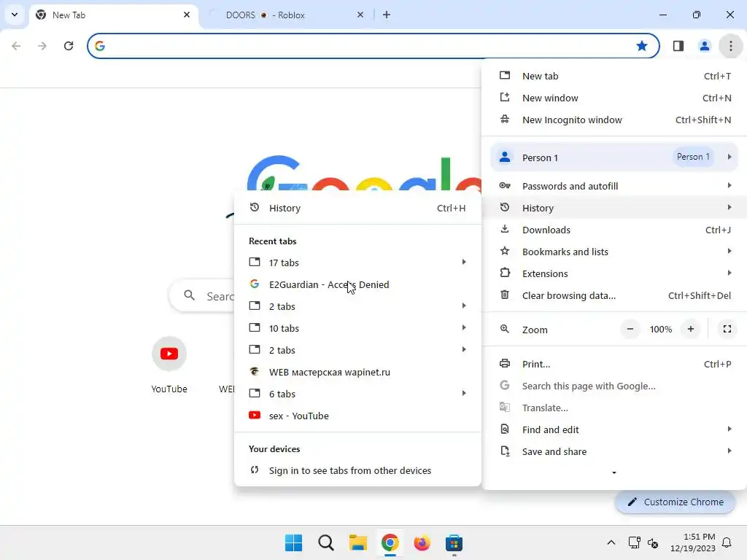Image resolution: width=747 pixels, height=560 pixels.
Task: Open the side panel icon
Action: [x=678, y=46]
